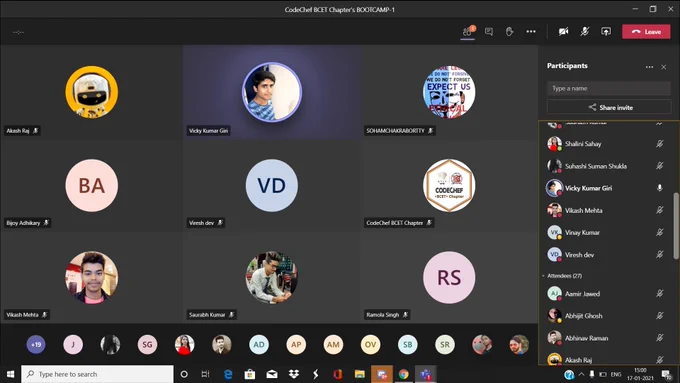Screen dimensions: 680x383
Task: Open Office app from taskbar
Action: pos(338,374)
